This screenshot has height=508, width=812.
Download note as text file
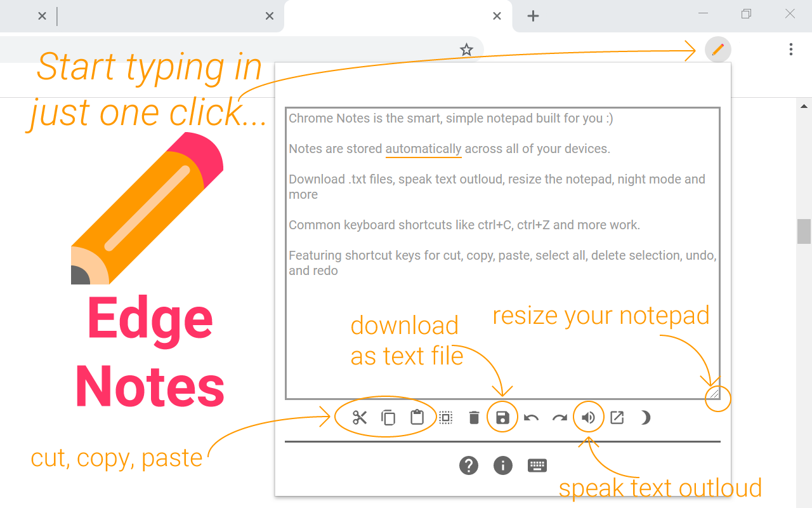click(502, 418)
